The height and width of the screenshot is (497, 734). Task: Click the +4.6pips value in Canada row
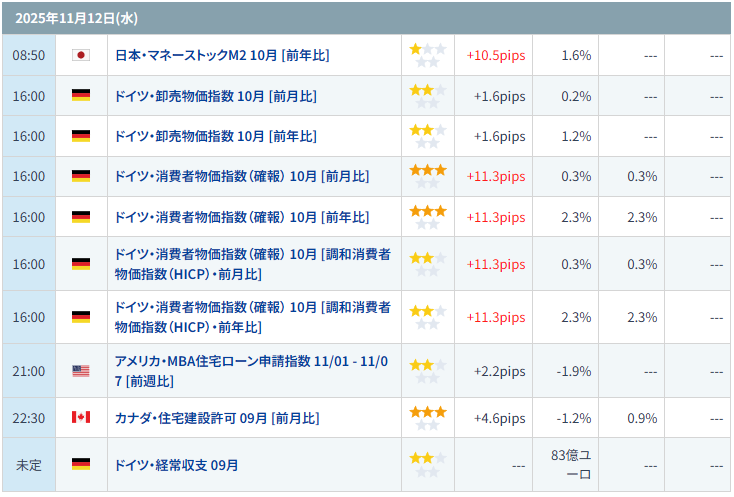click(x=499, y=417)
